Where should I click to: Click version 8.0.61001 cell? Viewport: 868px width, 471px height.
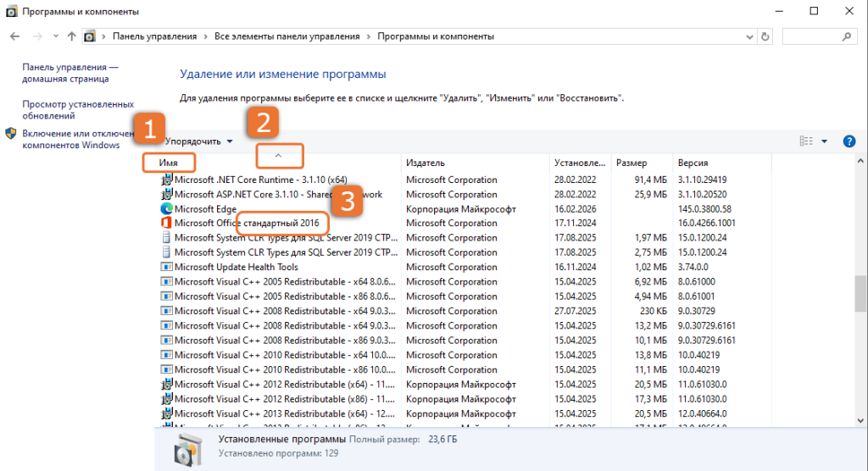click(697, 296)
